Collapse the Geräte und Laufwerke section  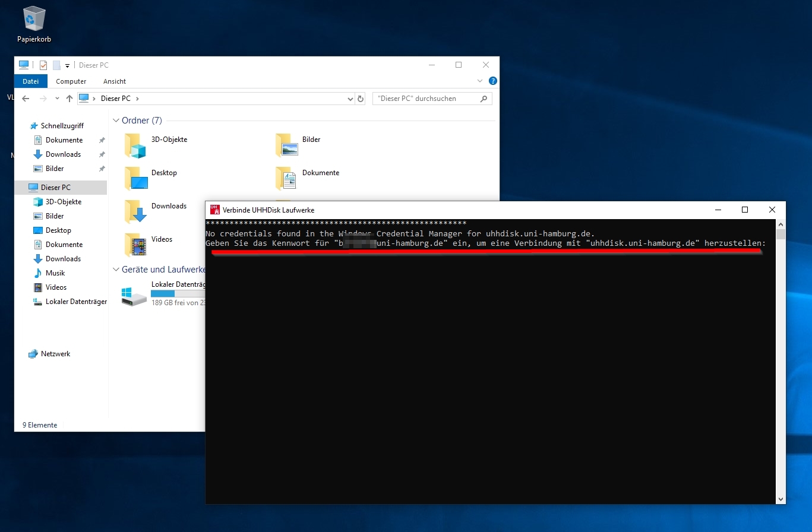tap(116, 269)
